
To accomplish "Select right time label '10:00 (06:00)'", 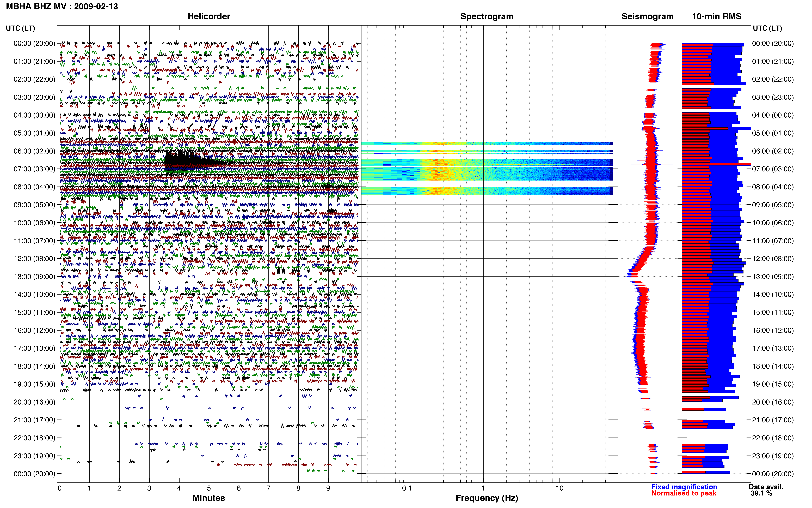I will point(773,223).
